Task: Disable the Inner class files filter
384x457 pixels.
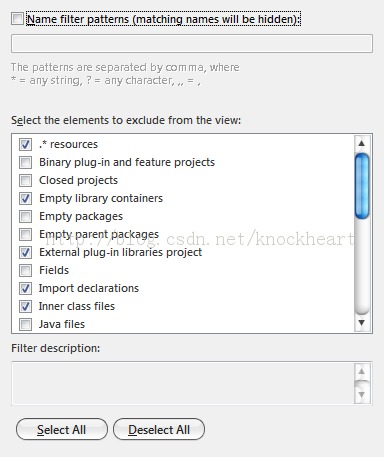Action: tap(25, 307)
